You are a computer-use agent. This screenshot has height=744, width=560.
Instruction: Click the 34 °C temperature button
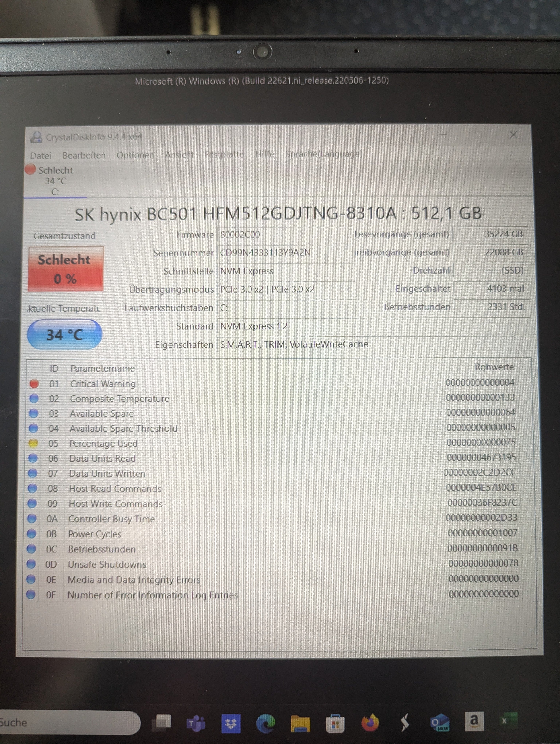coord(64,334)
